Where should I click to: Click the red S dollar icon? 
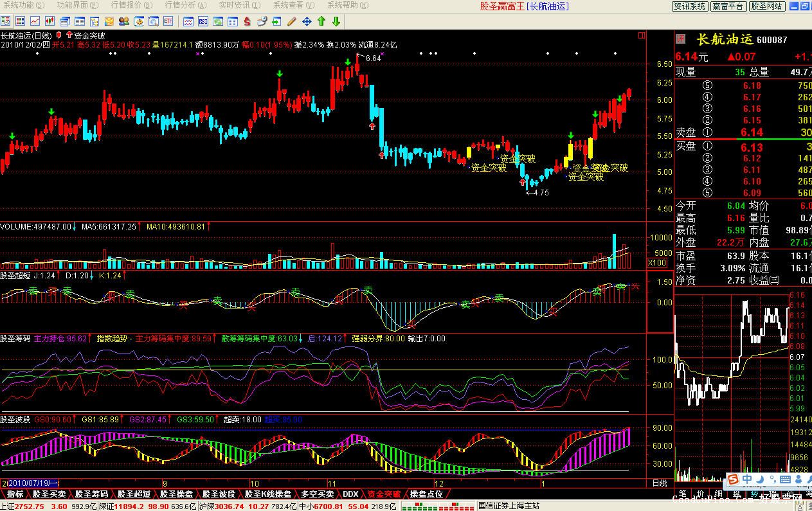coord(248,21)
